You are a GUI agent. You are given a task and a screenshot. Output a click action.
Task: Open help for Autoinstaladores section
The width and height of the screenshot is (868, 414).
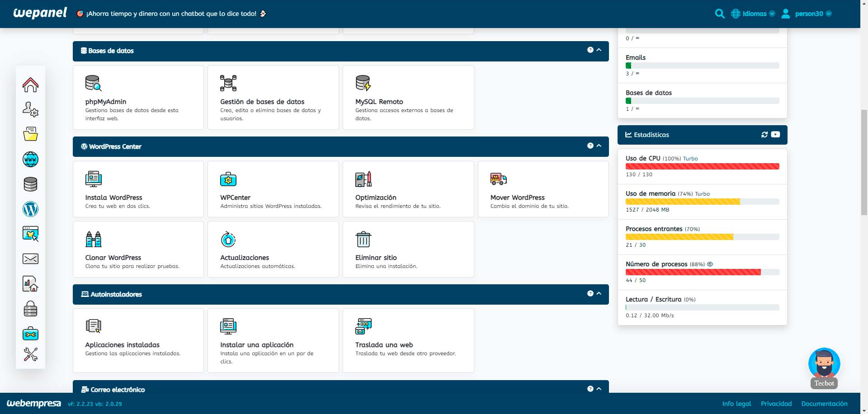(x=590, y=294)
